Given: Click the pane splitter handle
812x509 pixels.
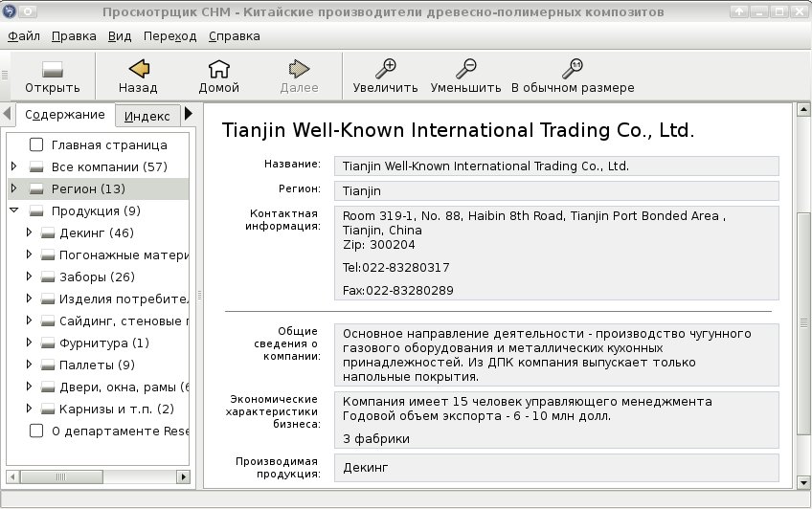Looking at the screenshot, I should pos(199,296).
